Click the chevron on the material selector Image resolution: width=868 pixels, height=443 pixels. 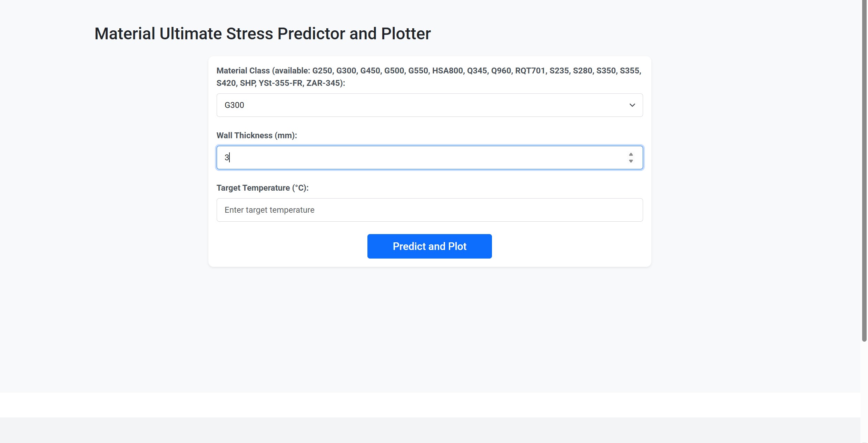[632, 105]
